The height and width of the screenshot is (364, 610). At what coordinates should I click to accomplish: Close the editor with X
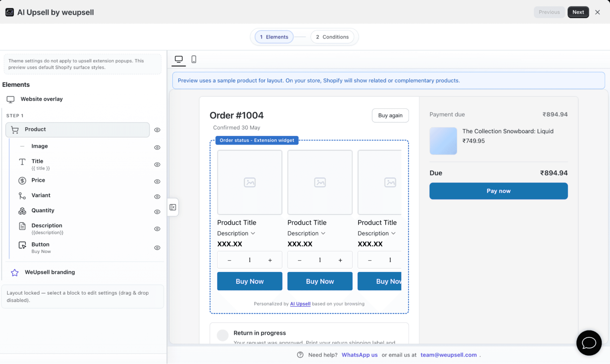(597, 12)
